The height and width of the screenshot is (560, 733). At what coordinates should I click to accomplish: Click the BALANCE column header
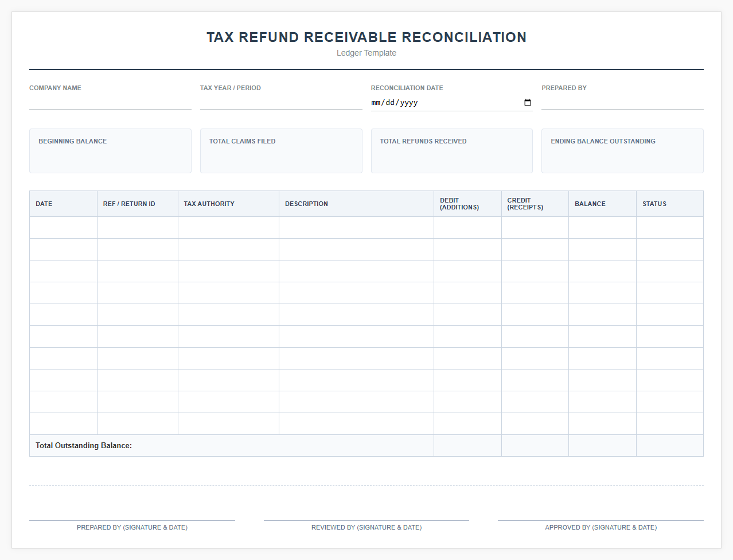(x=602, y=204)
